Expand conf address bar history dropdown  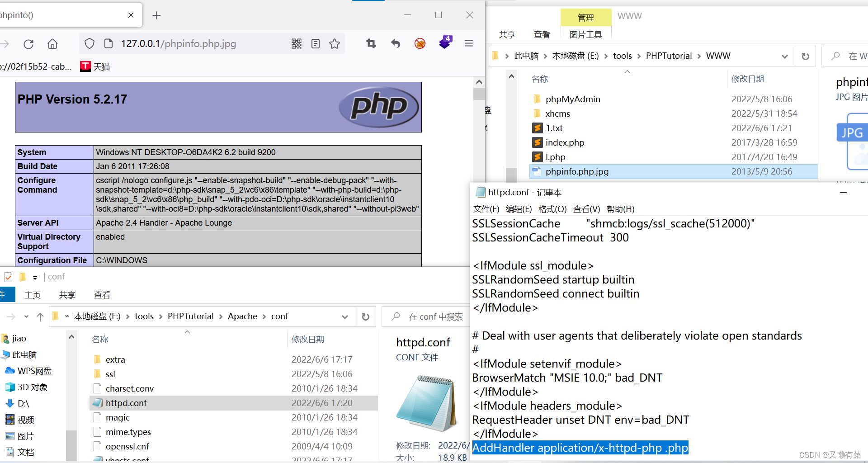(x=345, y=317)
